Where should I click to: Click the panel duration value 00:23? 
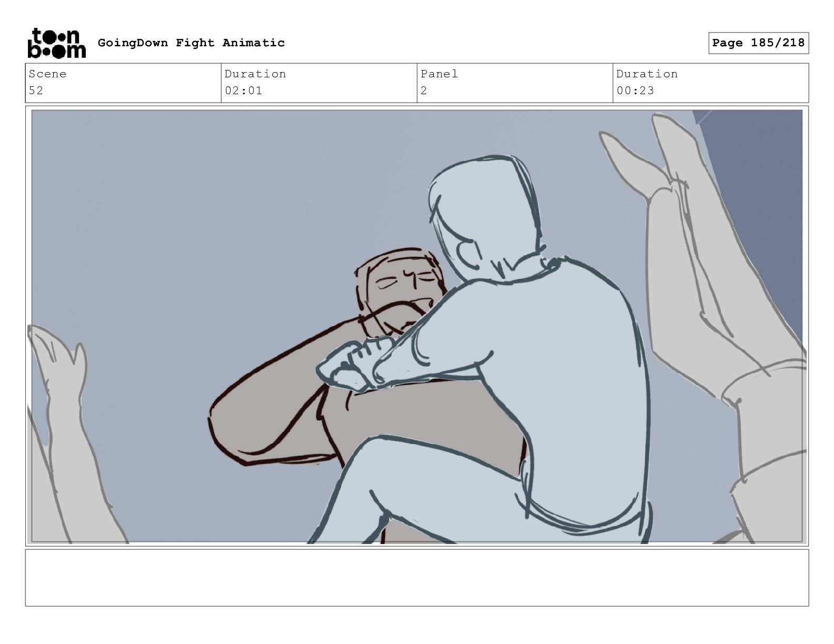click(x=635, y=90)
